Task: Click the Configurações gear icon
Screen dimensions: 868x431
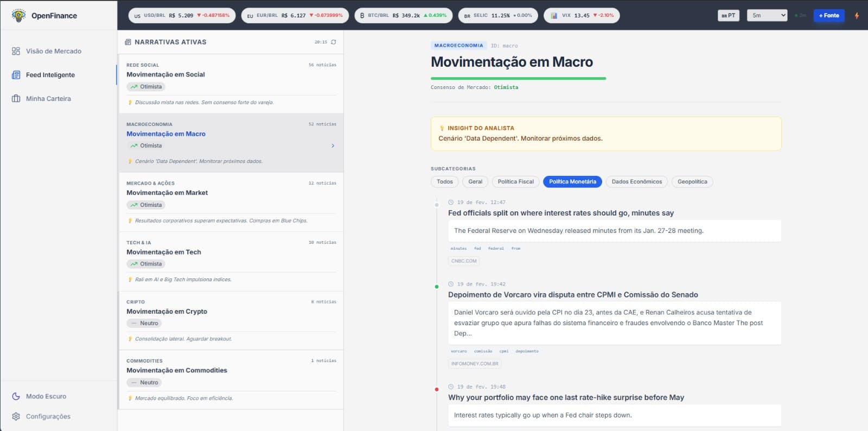Action: pos(16,416)
